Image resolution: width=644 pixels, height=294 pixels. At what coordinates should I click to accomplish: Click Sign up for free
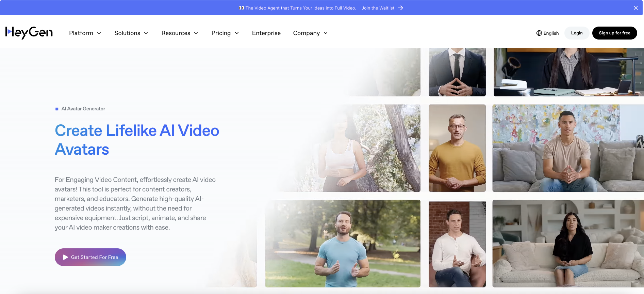click(x=614, y=33)
